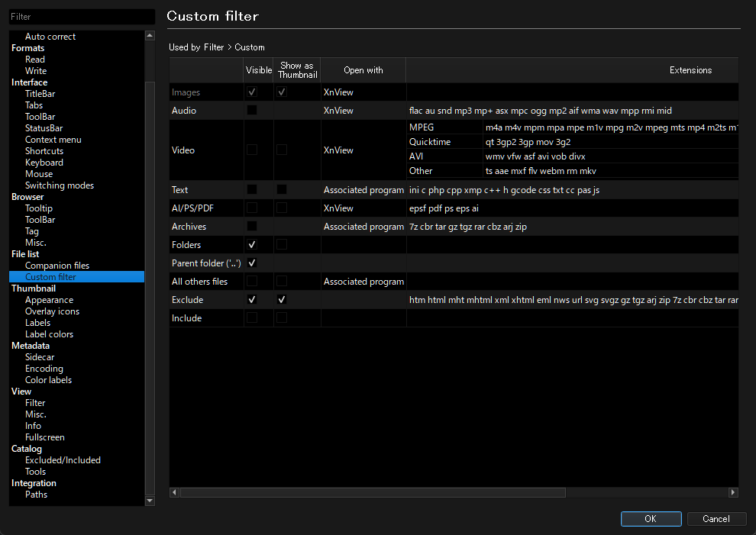
Task: Click the horizontal scrollbar thumb of table
Action: (x=373, y=492)
